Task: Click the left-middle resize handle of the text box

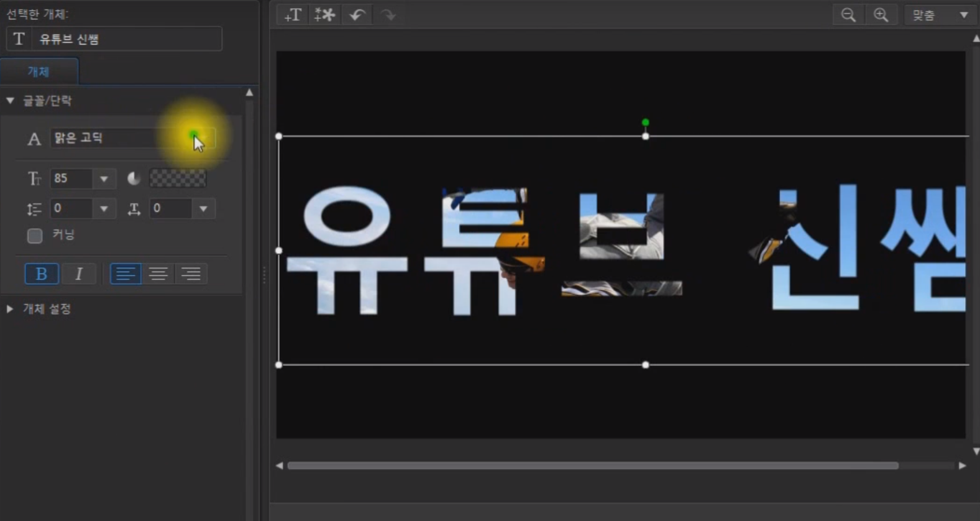Action: (278, 251)
